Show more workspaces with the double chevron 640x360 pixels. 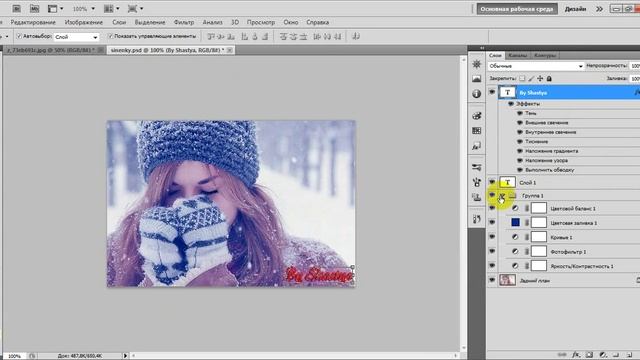(599, 9)
